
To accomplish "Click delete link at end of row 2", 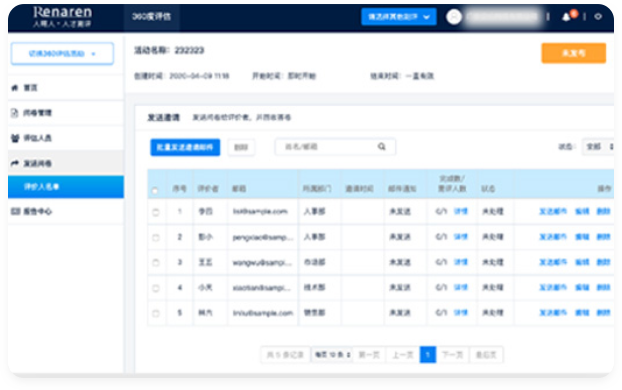I will [x=603, y=237].
